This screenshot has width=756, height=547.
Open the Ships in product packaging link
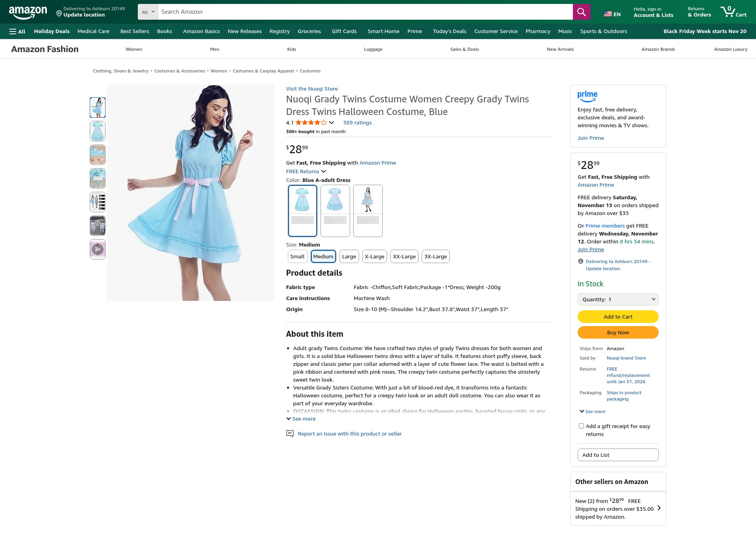click(624, 396)
